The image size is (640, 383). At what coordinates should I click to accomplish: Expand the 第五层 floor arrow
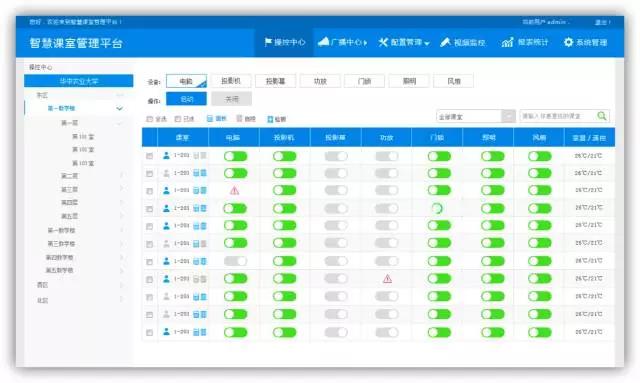pos(121,216)
